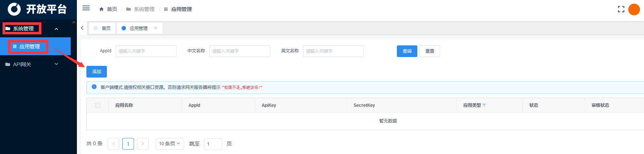This screenshot has height=154, width=644.
Task: Click the tab strip left arrow
Action: point(82,28)
